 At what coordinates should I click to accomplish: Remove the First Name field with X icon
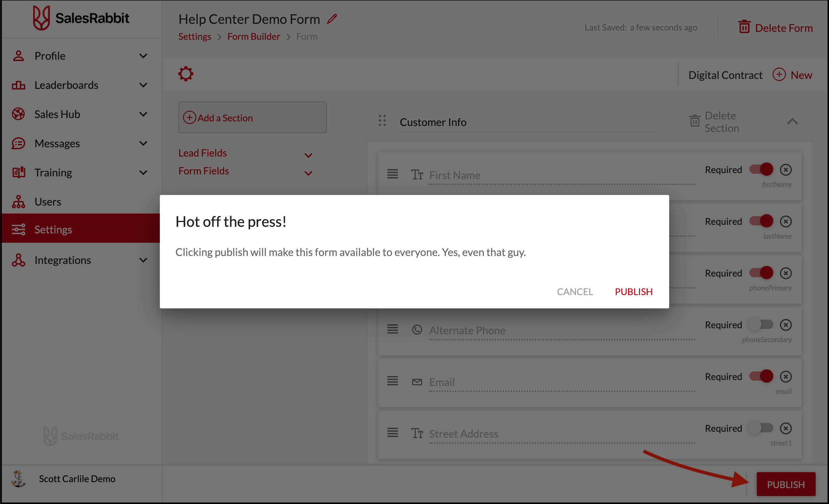pyautogui.click(x=786, y=170)
